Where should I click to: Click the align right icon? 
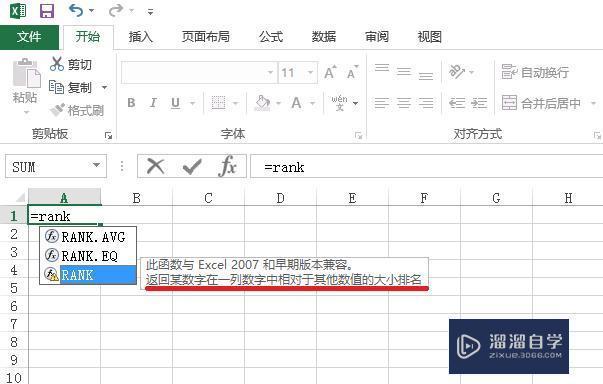click(426, 103)
